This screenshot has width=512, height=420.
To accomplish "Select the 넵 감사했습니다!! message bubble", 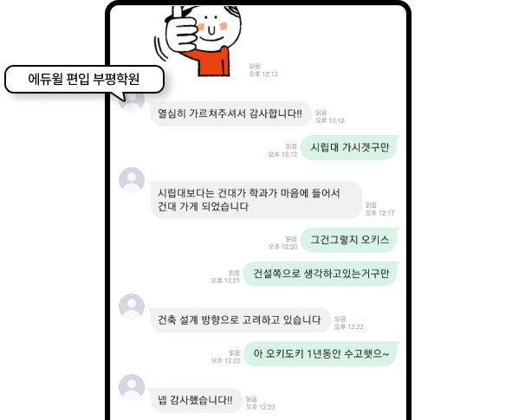I will click(x=196, y=400).
